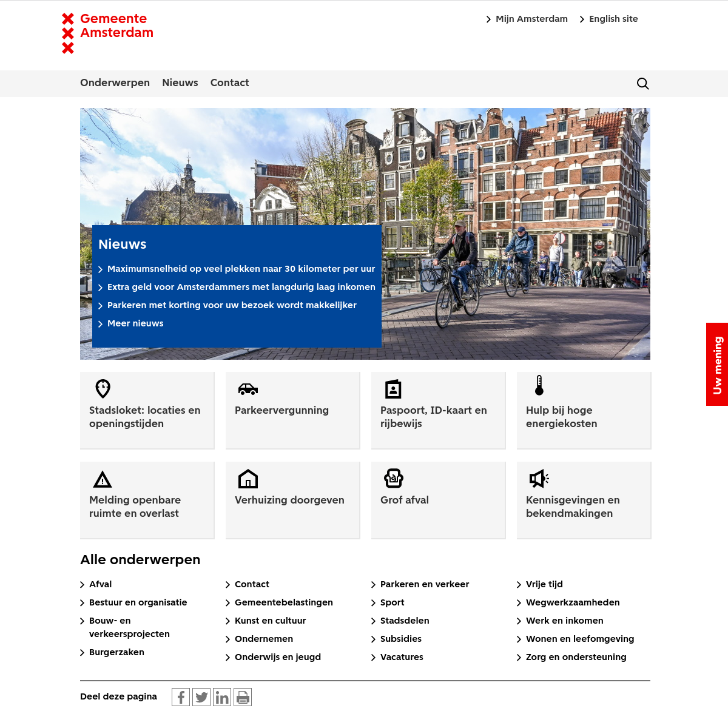Share page on LinkedIn
Viewport: 728px width, 728px height.
pos(222,697)
